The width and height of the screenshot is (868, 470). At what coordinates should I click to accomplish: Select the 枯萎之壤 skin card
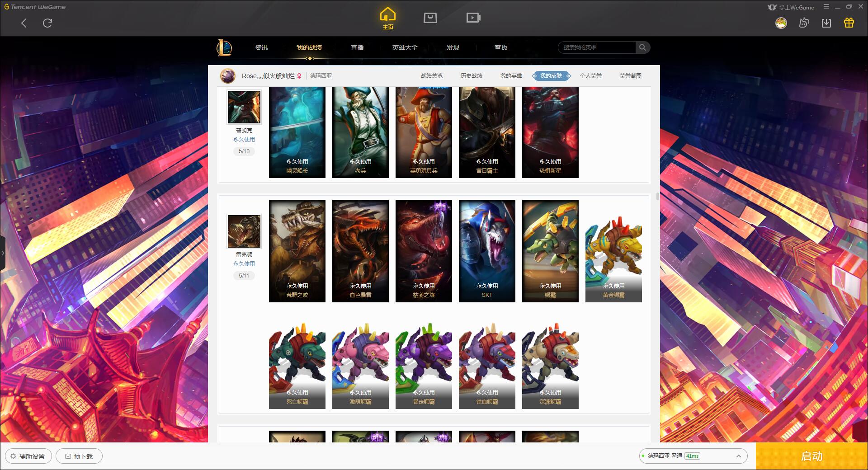point(424,251)
